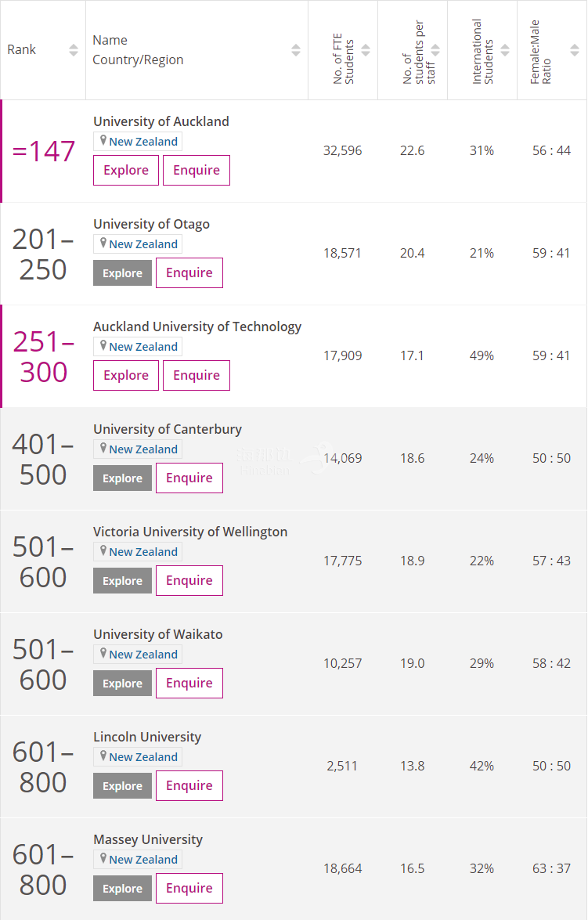Sort table by Rank column arrows
This screenshot has height=920, width=588.
pos(74,50)
